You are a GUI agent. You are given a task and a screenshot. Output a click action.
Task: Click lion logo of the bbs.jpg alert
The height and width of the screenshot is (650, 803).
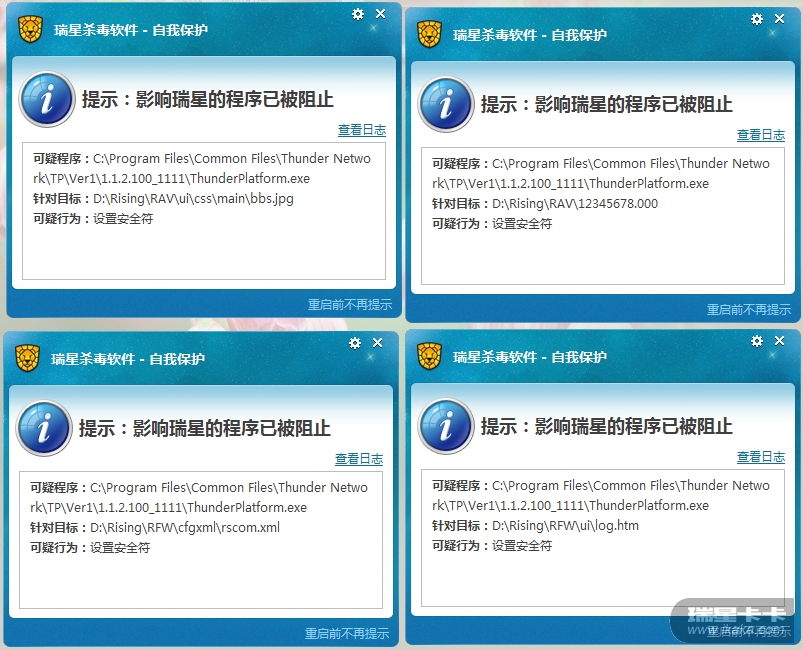30,30
